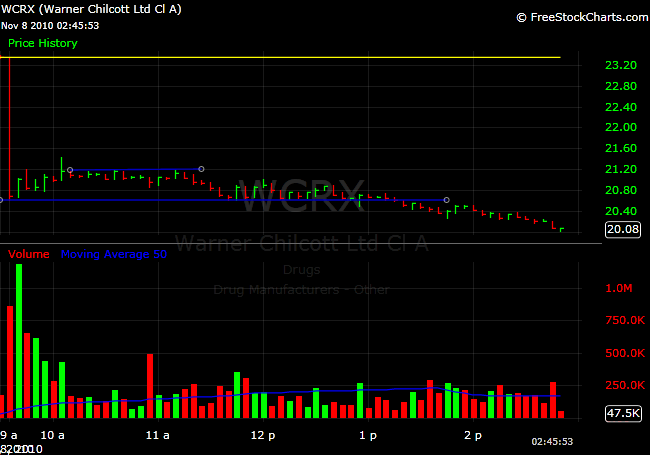Open the FreeStockCharts.com copyright label
Viewport: 650px width, 455px height.
582,17
